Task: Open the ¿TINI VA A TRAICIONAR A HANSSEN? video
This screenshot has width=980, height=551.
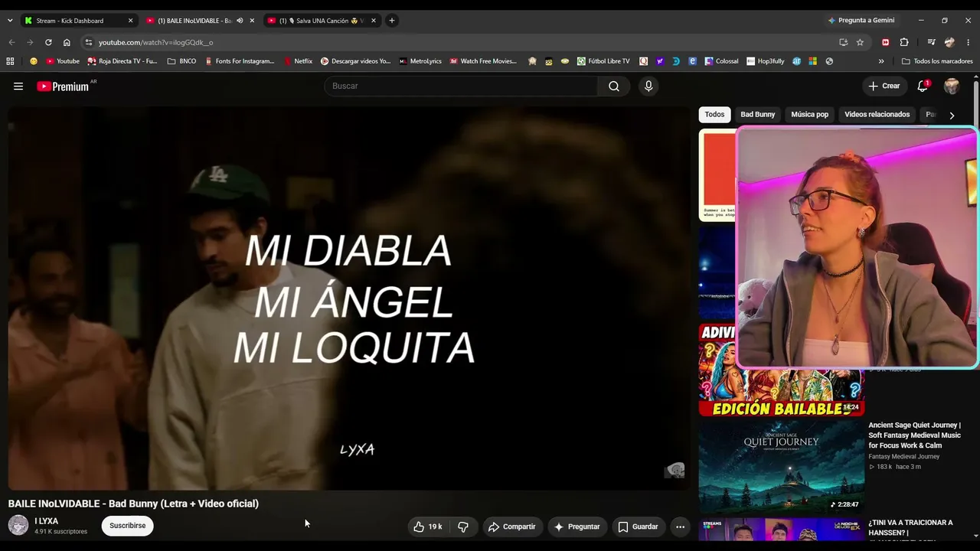Action: [x=911, y=527]
